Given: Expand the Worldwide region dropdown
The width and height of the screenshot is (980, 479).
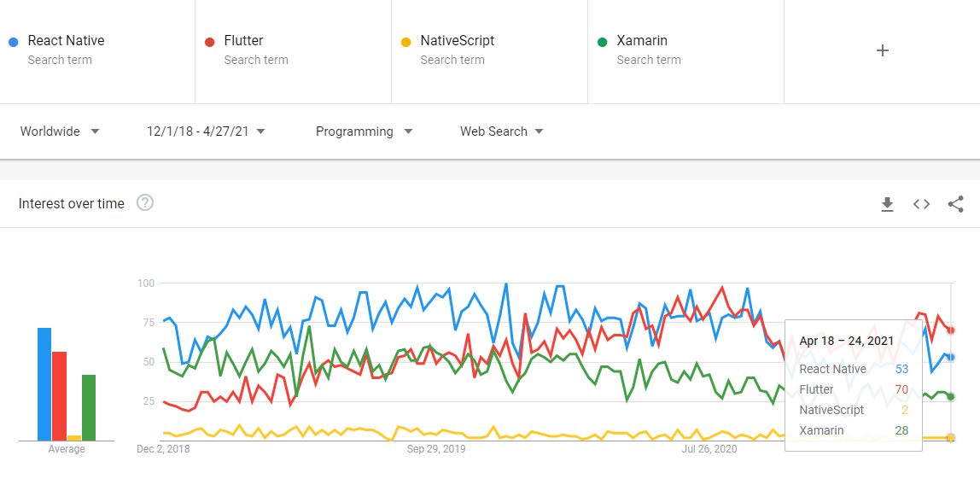Looking at the screenshot, I should click(60, 131).
